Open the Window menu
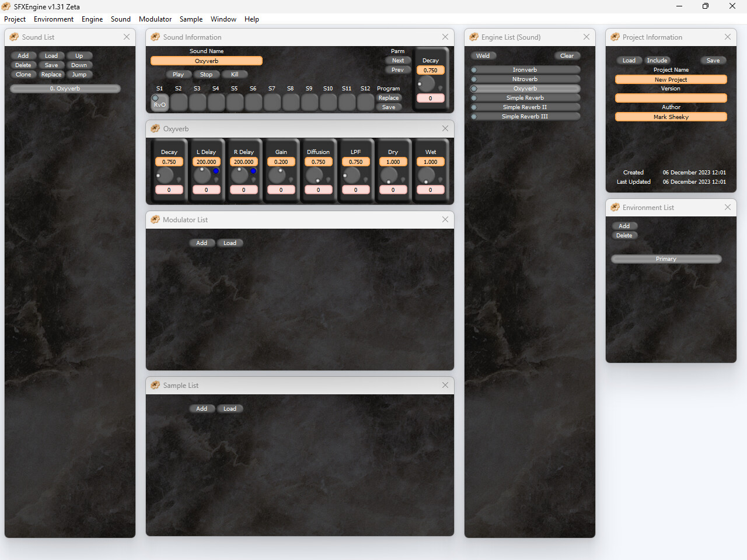Image resolution: width=747 pixels, height=560 pixels. point(224,19)
